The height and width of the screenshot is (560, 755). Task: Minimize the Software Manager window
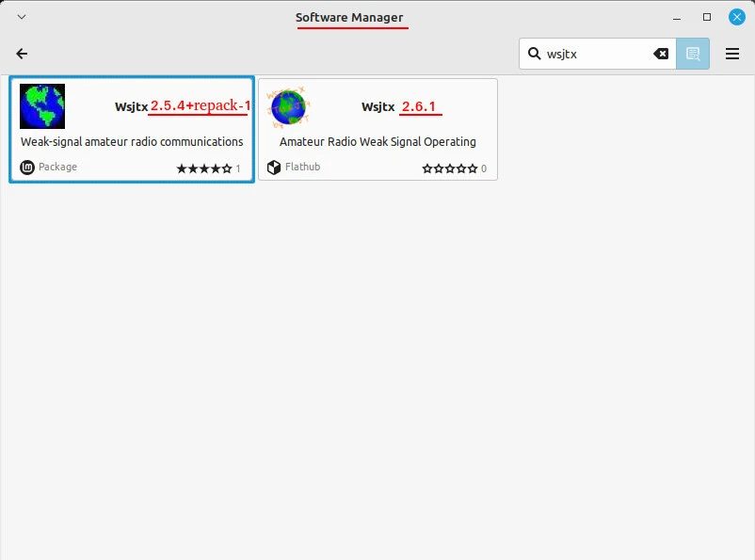(676, 17)
